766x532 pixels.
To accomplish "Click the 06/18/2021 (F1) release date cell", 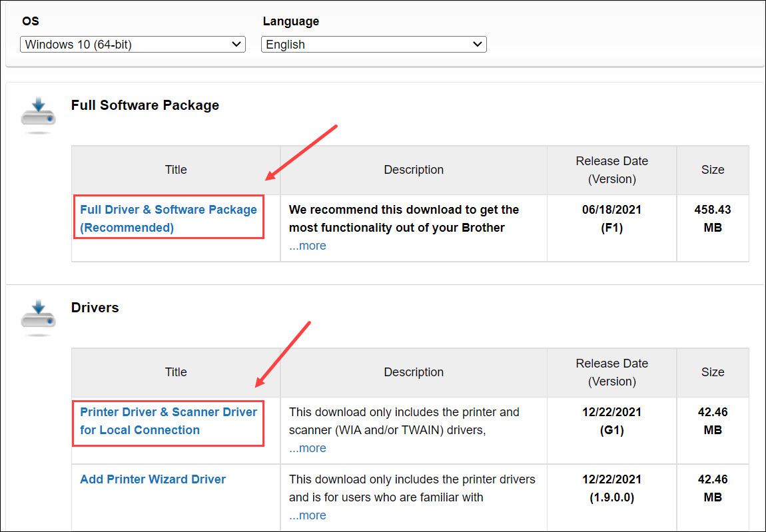I will pyautogui.click(x=611, y=218).
